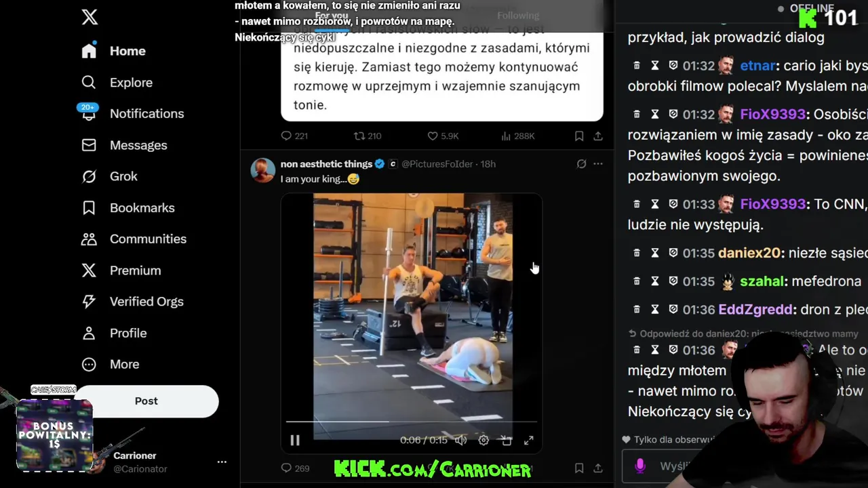The image size is (868, 488).
Task: Open the X logo home icon
Action: (90, 18)
